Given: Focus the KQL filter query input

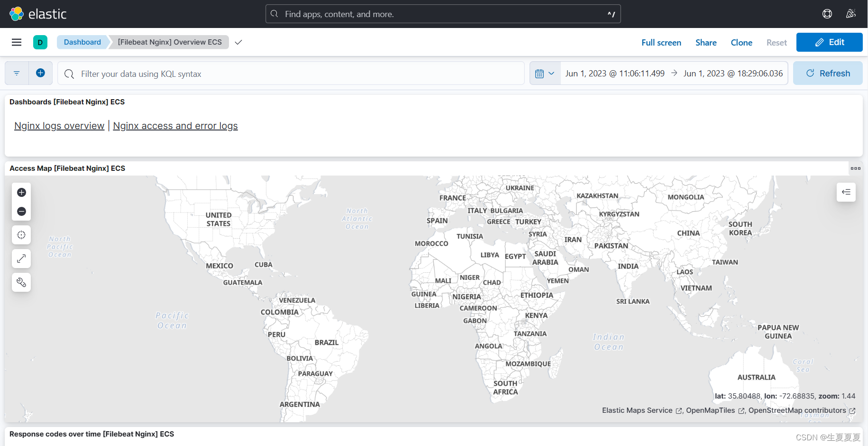Looking at the screenshot, I should point(291,74).
